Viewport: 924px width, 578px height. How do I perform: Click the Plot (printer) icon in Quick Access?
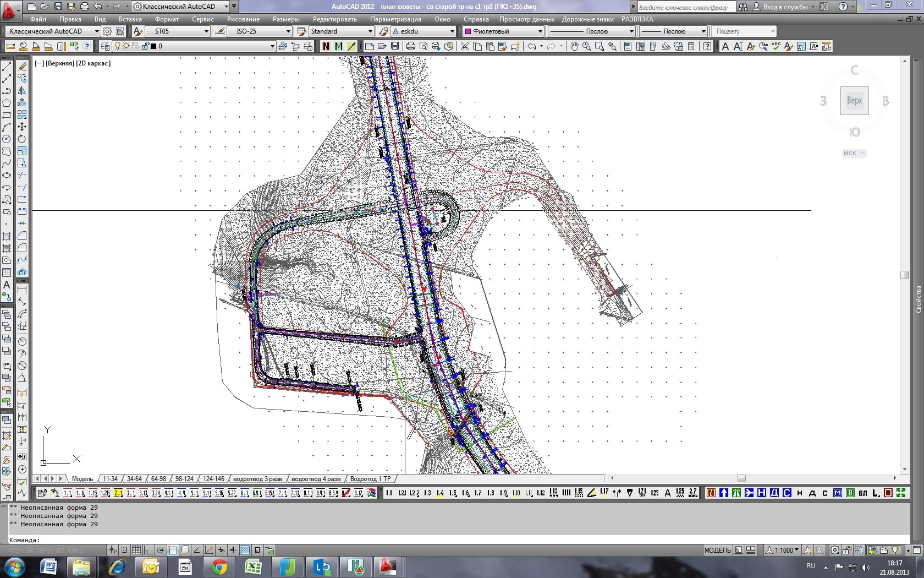[84, 7]
